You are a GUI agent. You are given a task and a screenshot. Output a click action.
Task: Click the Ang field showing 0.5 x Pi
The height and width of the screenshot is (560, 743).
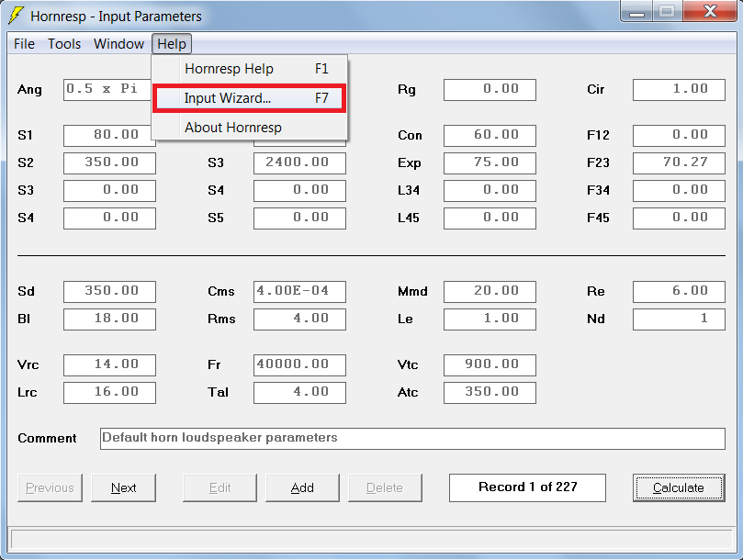107,90
